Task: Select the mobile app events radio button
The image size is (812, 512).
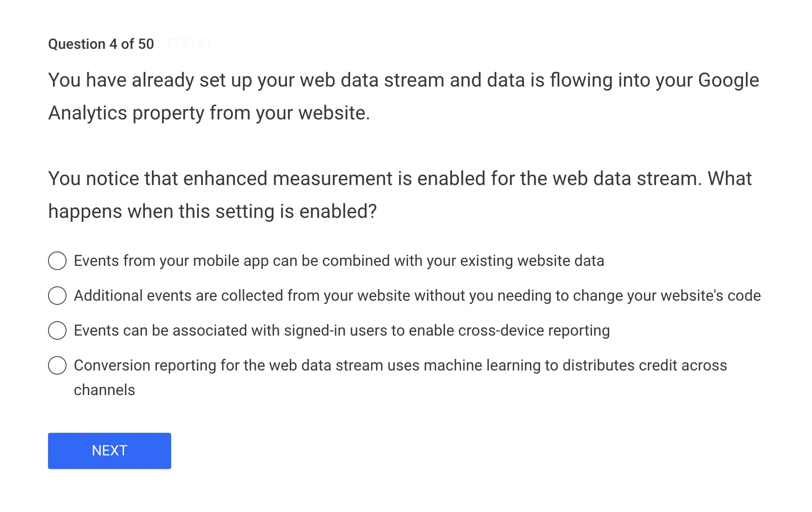Action: coord(57,261)
